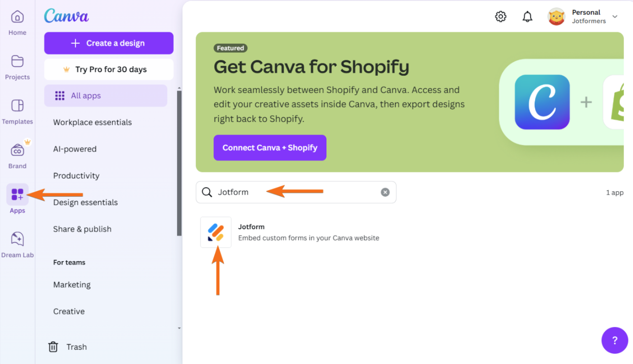Select the Apps sidebar icon
633x364 pixels.
17,194
